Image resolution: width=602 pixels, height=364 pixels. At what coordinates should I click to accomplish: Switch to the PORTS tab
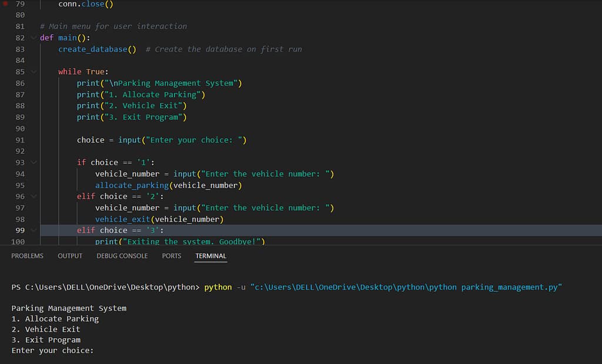tap(171, 255)
